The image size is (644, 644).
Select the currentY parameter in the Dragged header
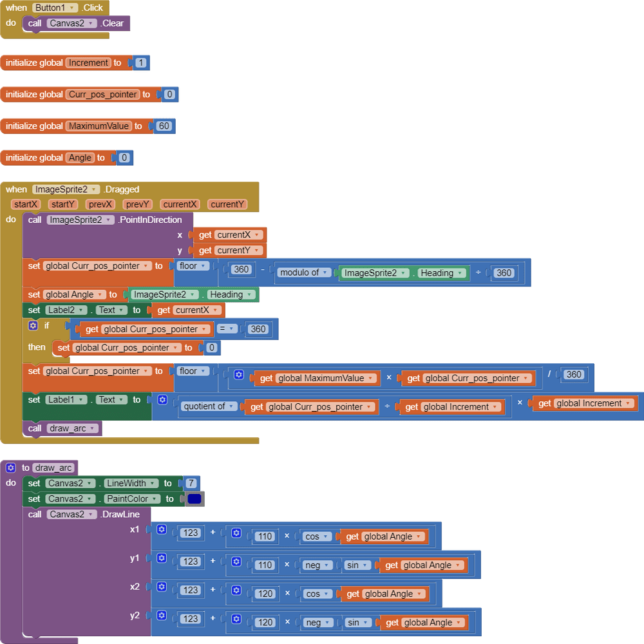point(227,205)
